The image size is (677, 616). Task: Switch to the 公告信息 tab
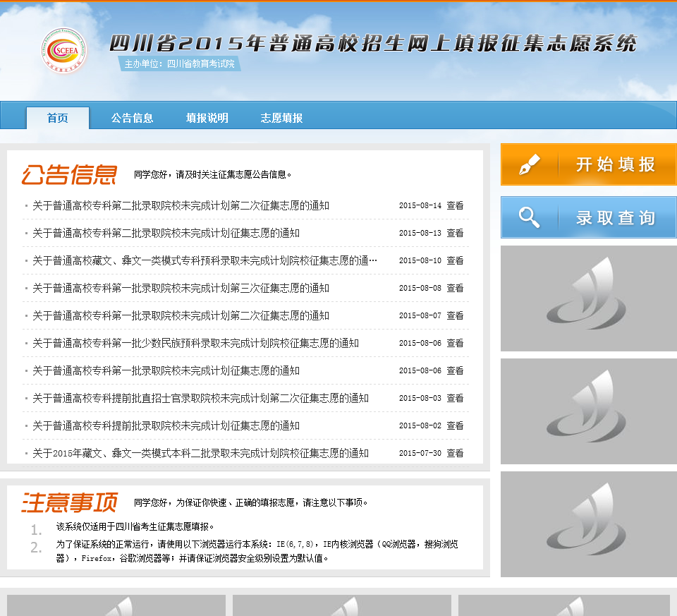click(132, 118)
